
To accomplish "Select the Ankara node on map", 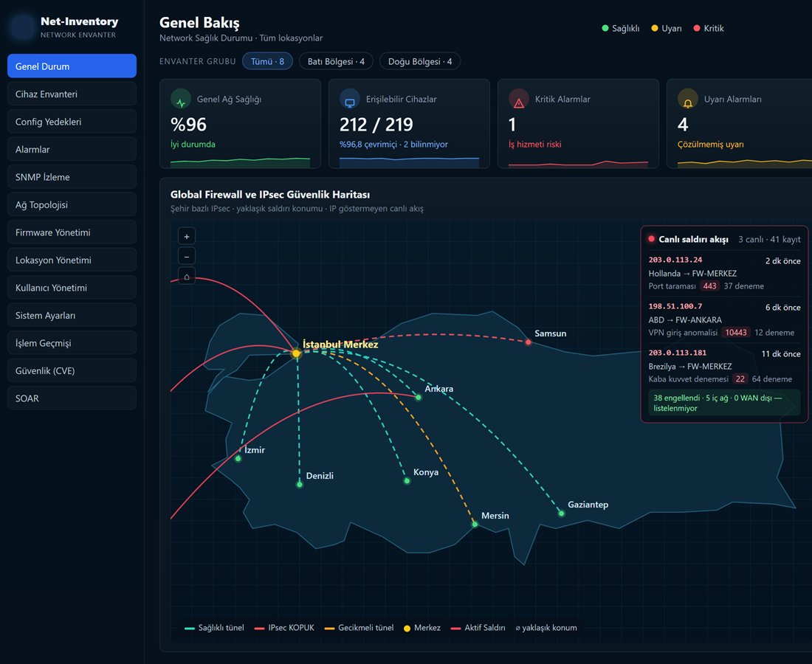I will click(419, 398).
